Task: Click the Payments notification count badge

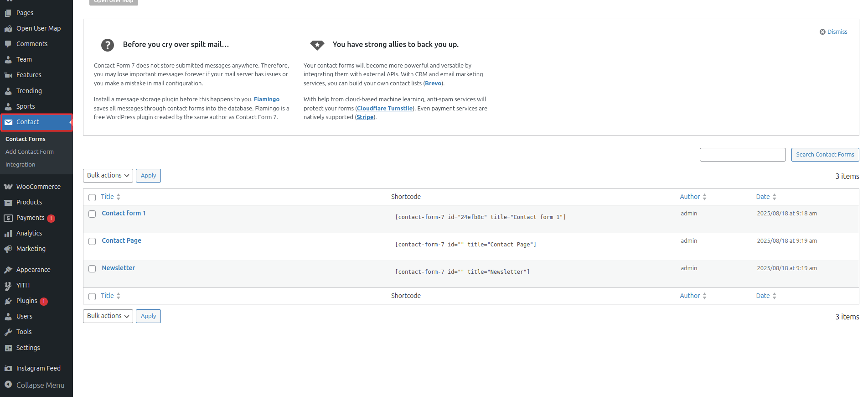Action: [x=51, y=218]
